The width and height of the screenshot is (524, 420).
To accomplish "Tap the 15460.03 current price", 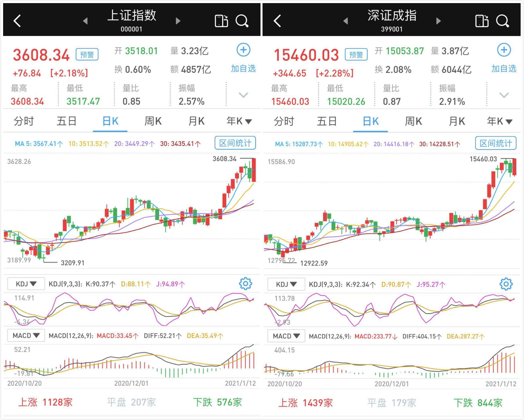I will click(306, 55).
